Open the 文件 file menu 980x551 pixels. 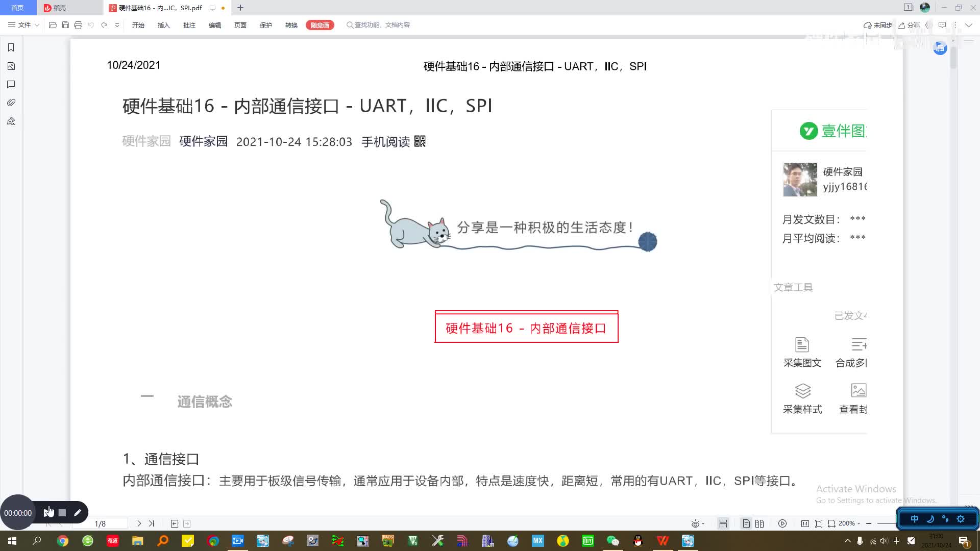[23, 25]
